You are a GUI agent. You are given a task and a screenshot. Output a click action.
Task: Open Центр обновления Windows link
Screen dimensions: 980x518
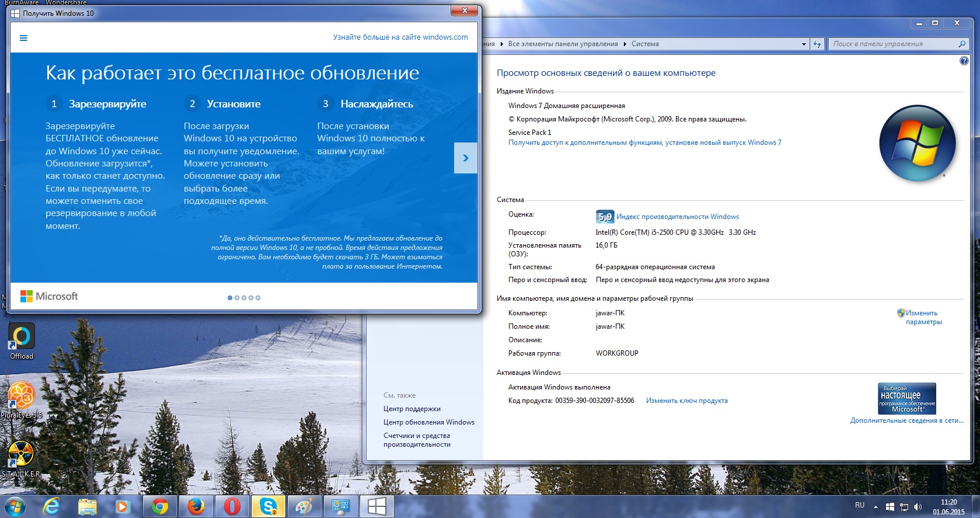tap(429, 422)
